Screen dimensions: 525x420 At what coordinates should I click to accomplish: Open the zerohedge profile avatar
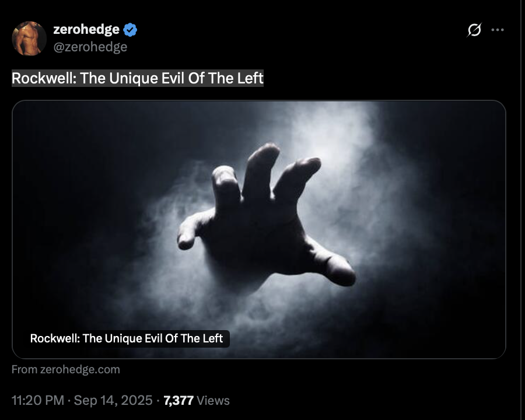29,38
